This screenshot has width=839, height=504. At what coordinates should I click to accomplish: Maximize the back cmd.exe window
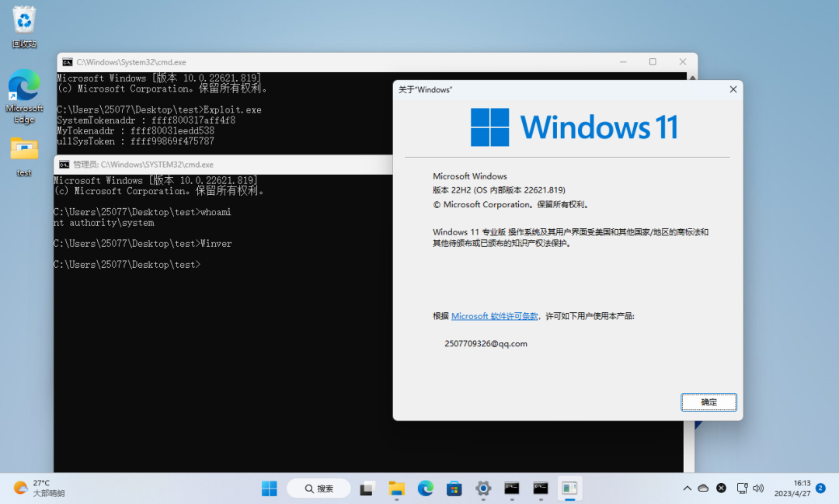pyautogui.click(x=653, y=62)
